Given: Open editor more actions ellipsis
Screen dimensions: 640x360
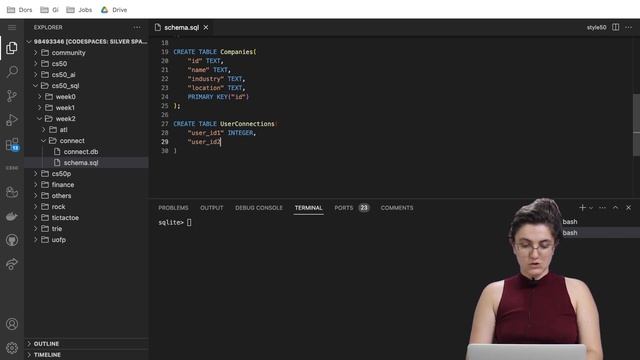Looking at the screenshot, I should coord(629,27).
